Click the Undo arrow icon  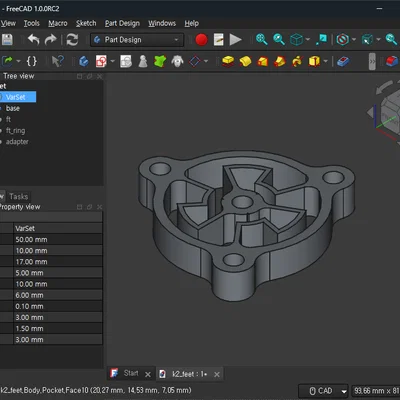pyautogui.click(x=34, y=40)
